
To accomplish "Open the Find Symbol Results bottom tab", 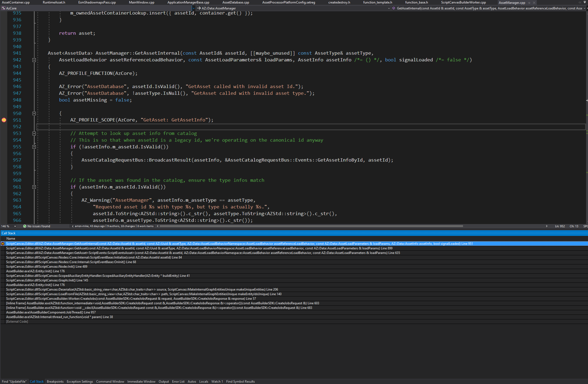I will point(241,382).
